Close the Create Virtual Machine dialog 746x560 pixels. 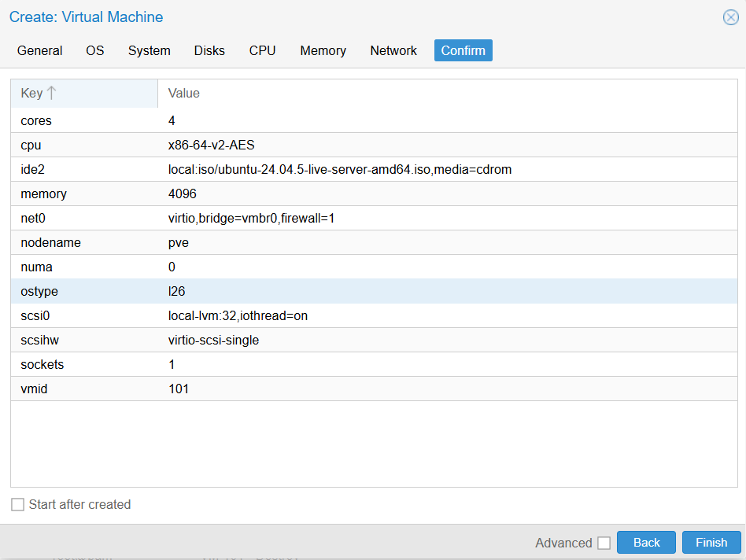coord(730,17)
